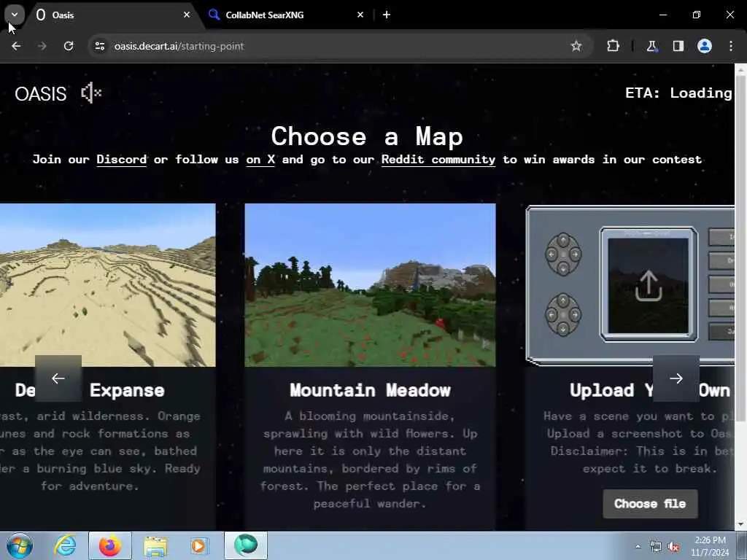Open Chrome three-dot menu
This screenshot has width=747, height=560.
(731, 46)
